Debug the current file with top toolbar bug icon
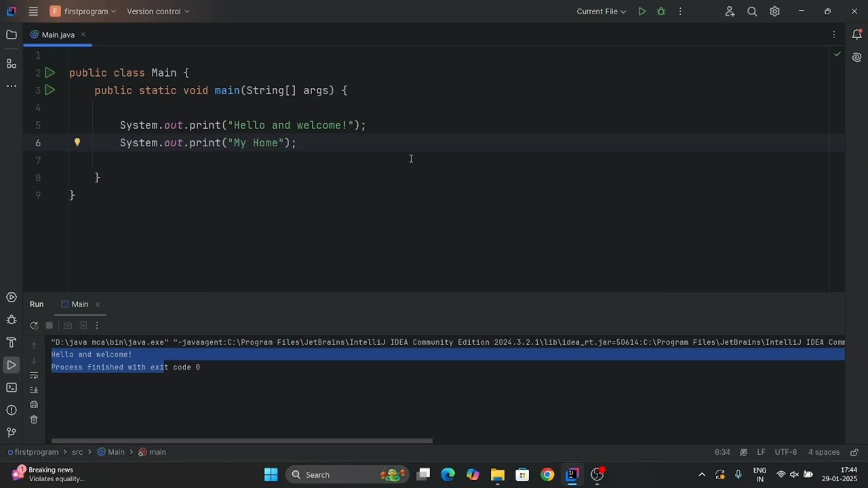The height and width of the screenshot is (488, 868). click(x=661, y=12)
